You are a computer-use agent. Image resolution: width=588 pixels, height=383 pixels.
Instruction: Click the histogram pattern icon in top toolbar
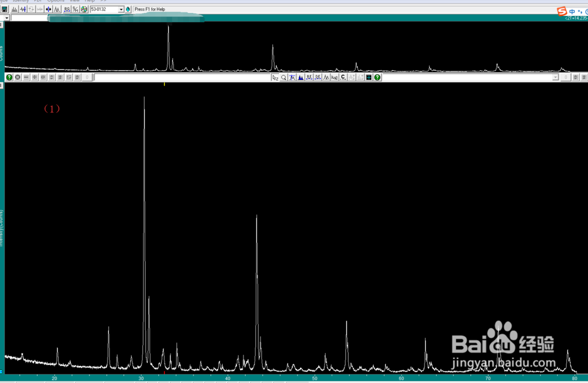[14, 9]
